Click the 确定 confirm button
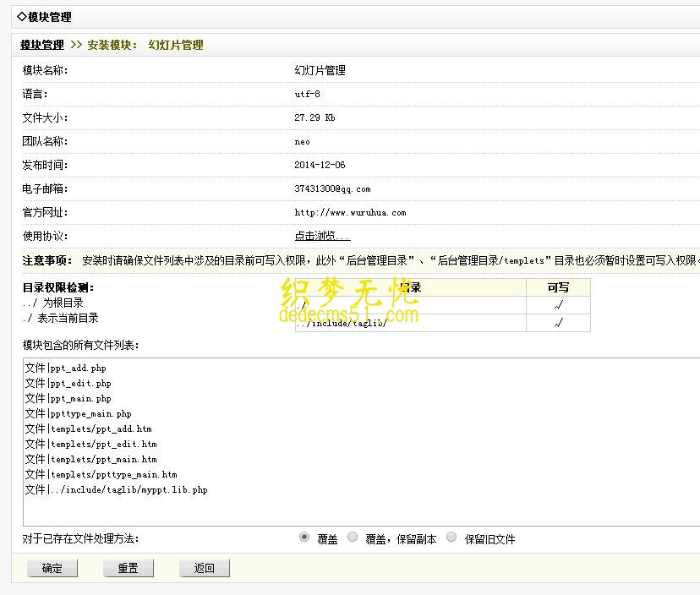The height and width of the screenshot is (595, 700). [x=52, y=568]
